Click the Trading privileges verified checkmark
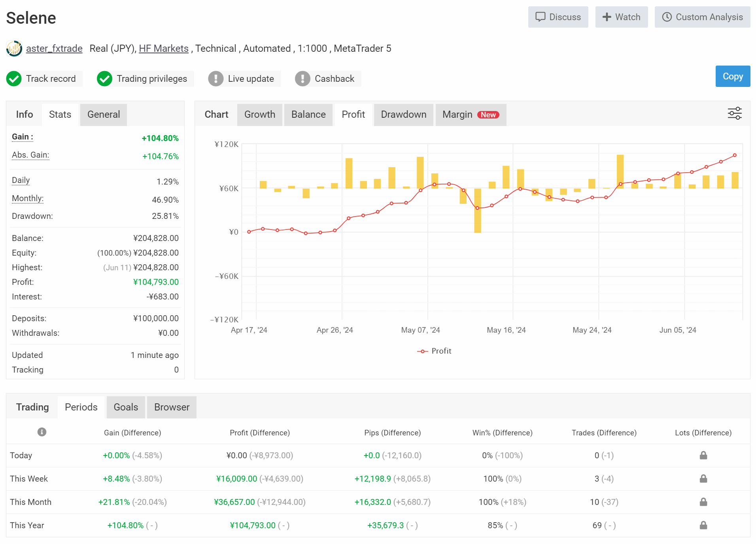Viewport: 756px width, 544px height. (105, 79)
